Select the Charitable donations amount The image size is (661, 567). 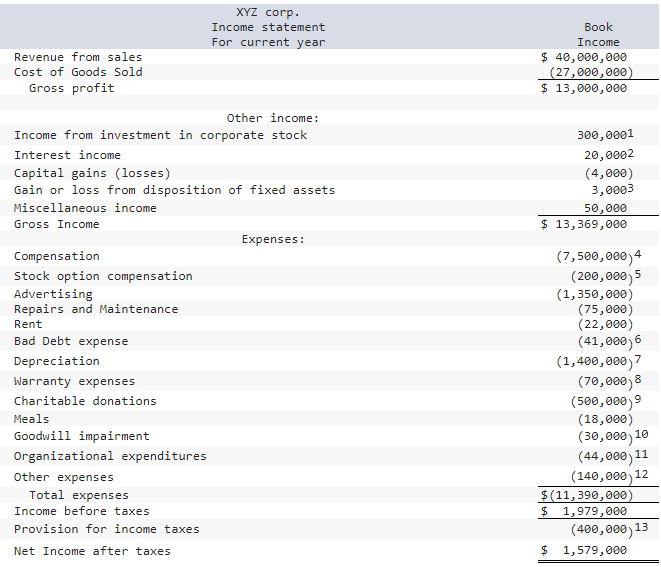point(602,401)
